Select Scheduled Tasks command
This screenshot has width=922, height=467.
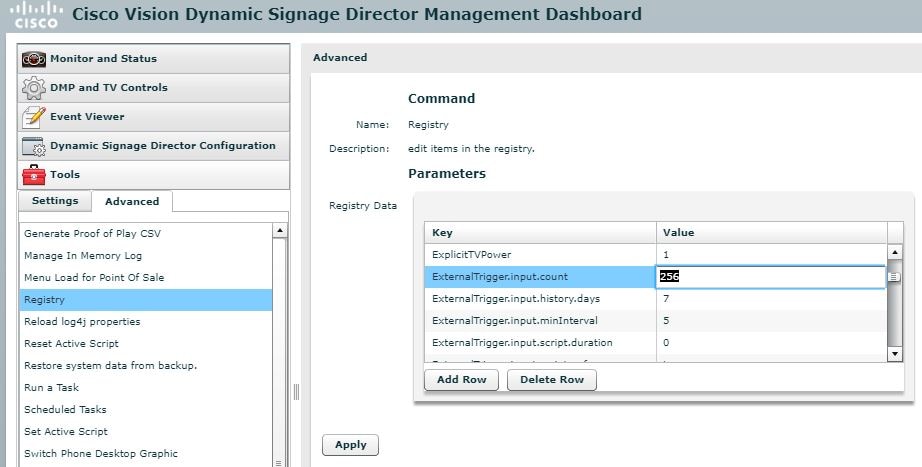(x=146, y=409)
